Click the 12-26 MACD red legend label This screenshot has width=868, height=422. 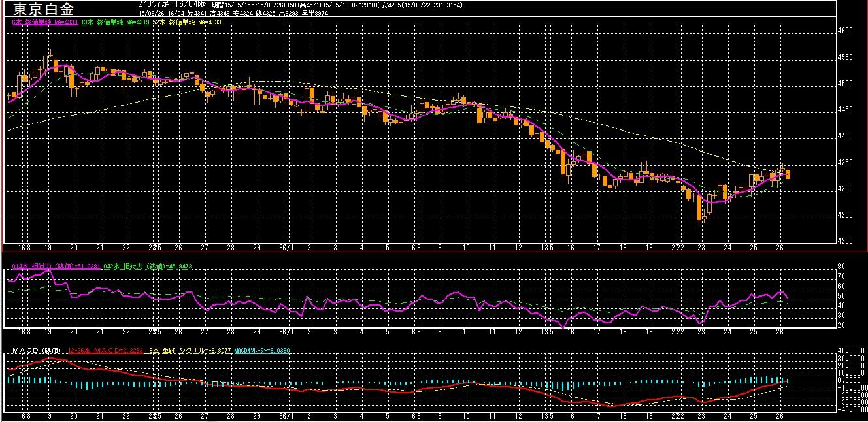(105, 351)
